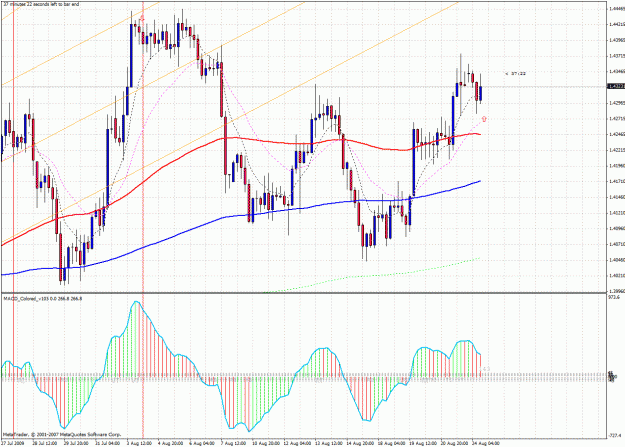
Task: Click the '18 Aug 04:00' time axis label
Action: coord(391,443)
